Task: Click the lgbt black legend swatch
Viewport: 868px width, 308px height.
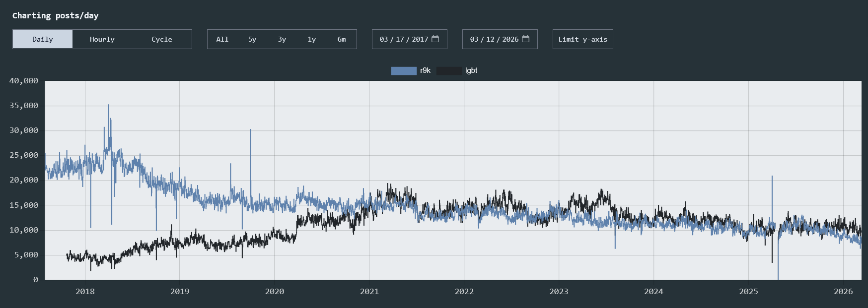Action: [x=449, y=71]
